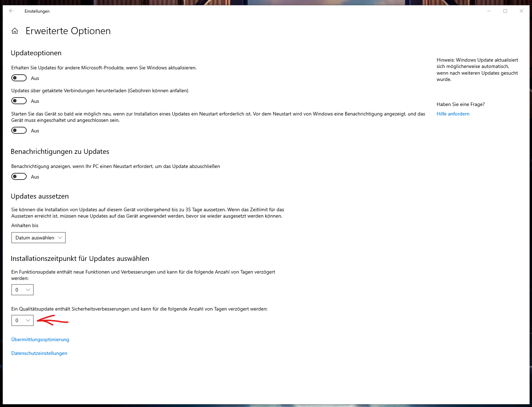Click the back arrow in the title bar
532x407 pixels.
11,11
